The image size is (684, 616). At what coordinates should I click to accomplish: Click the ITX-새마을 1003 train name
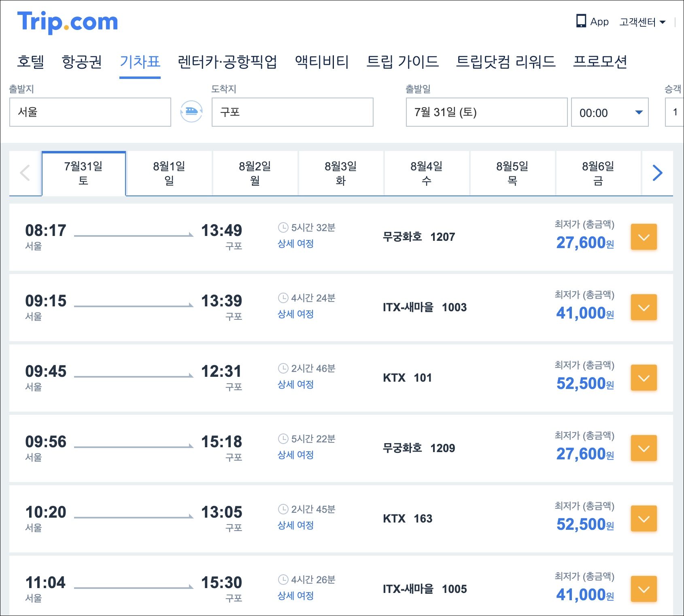point(425,307)
